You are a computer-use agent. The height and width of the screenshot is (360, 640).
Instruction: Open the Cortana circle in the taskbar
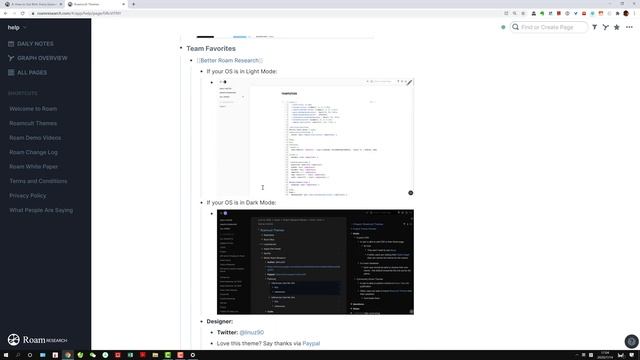[30, 355]
